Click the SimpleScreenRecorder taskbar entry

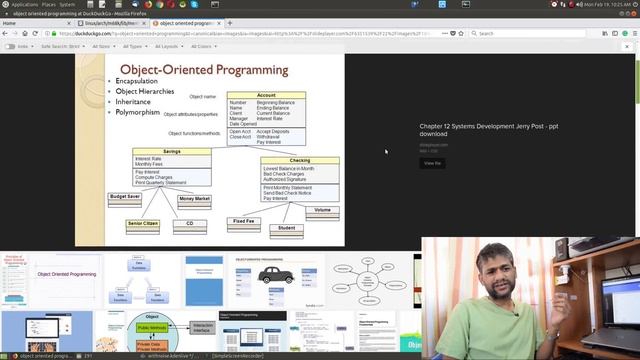coord(237,356)
